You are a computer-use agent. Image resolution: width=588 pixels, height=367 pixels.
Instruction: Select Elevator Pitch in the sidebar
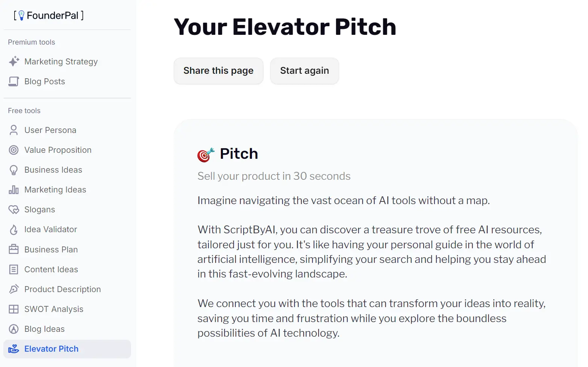tap(51, 349)
